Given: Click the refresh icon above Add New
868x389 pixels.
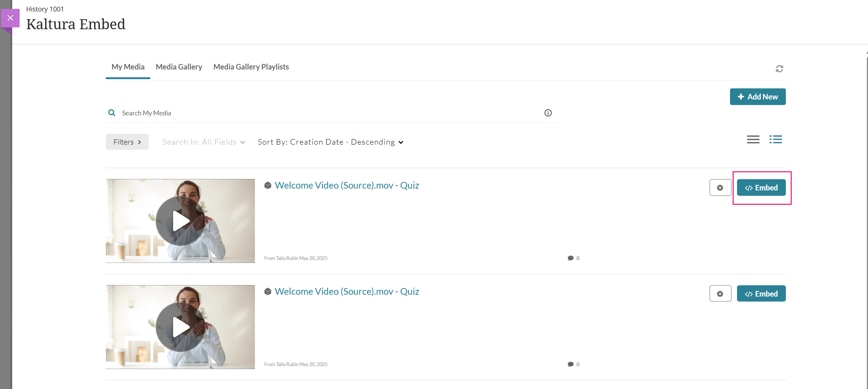Looking at the screenshot, I should [779, 69].
